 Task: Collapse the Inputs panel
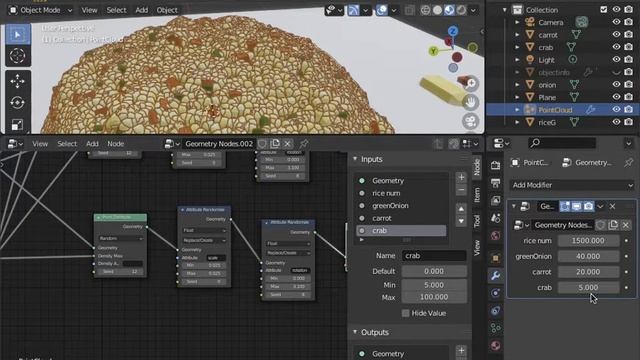[355, 159]
